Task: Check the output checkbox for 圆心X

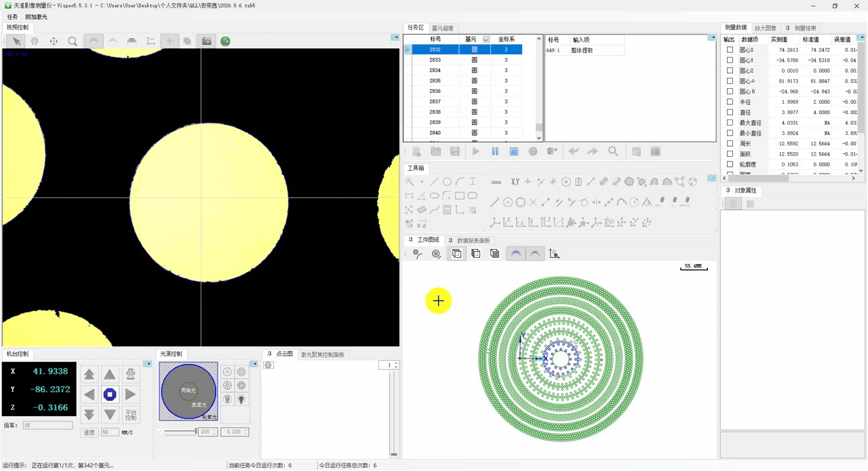Action: click(x=730, y=50)
